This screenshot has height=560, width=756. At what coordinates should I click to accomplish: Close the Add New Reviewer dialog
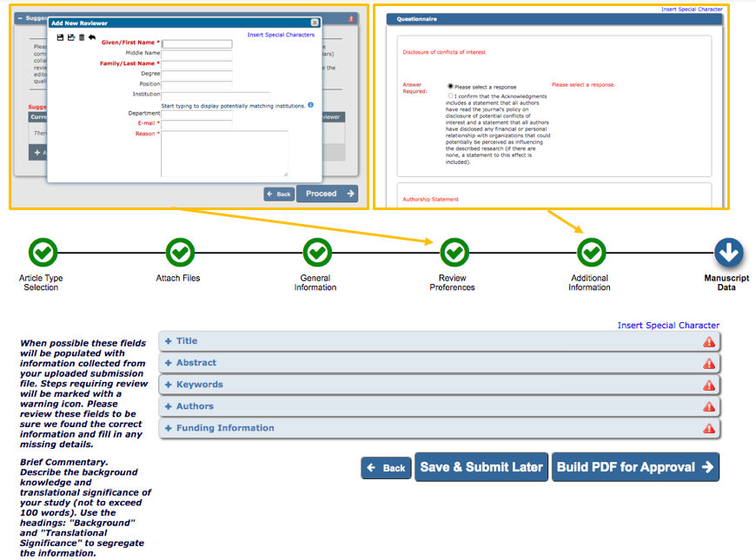pyautogui.click(x=315, y=23)
